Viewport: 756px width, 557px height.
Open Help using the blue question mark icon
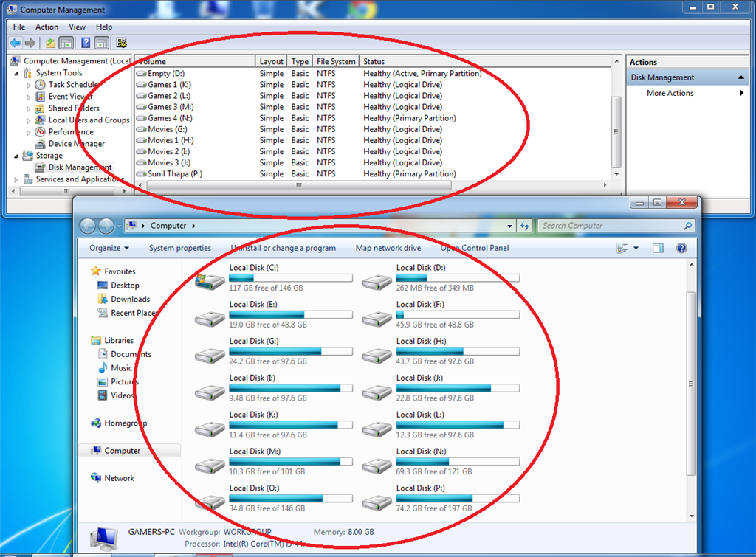coord(86,42)
